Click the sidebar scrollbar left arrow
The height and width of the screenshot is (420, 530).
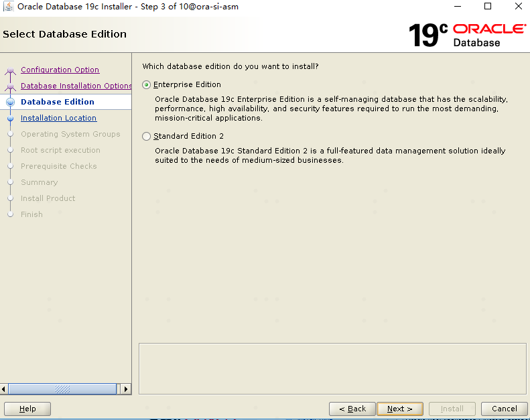click(4, 389)
